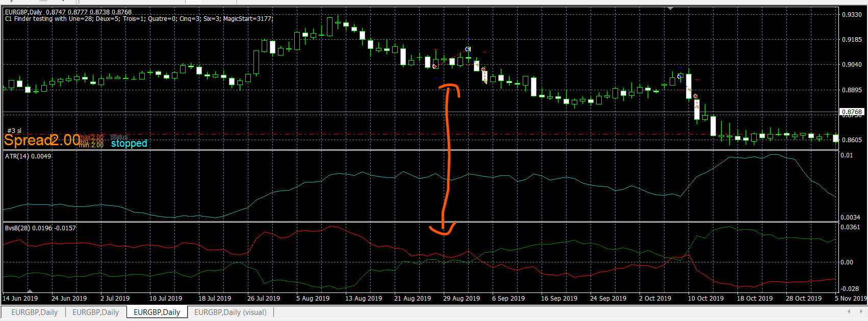Viewport: 868px width, 321px height.
Task: Click the 0.8605 price scale label
Action: click(852, 140)
